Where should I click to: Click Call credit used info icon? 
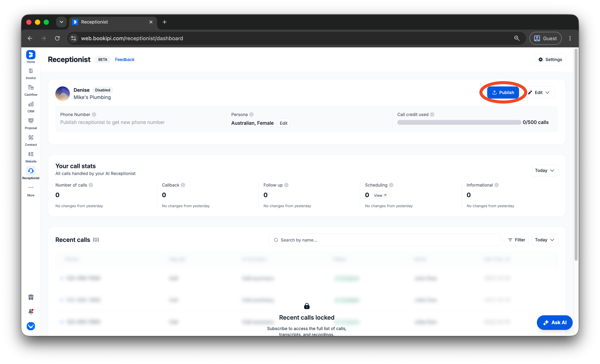coord(432,115)
